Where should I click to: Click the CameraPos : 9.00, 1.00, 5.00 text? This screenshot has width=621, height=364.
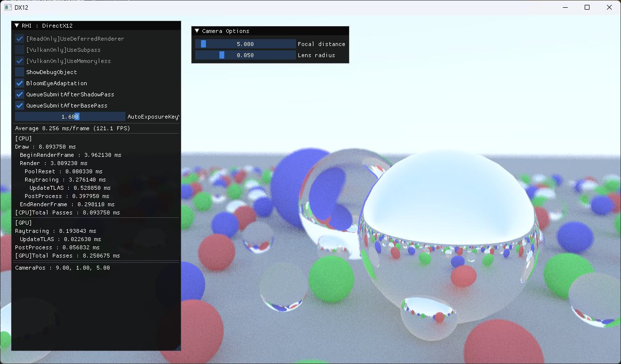point(62,267)
